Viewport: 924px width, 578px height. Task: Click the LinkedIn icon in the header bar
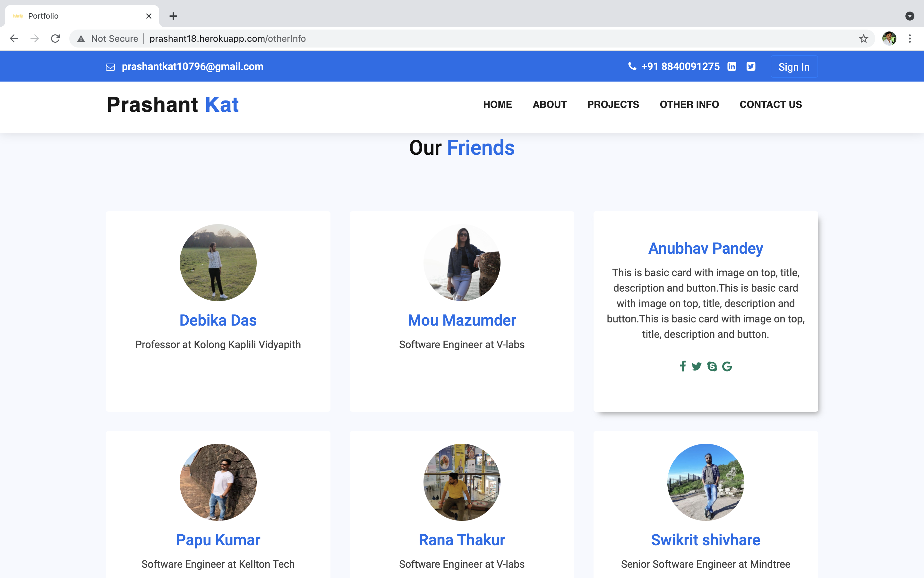pos(732,66)
